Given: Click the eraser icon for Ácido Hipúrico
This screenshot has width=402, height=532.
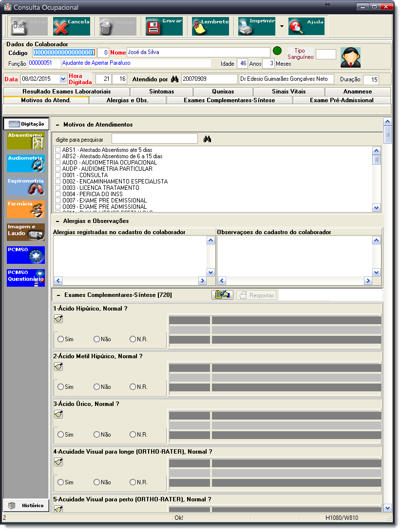Looking at the screenshot, I should pyautogui.click(x=58, y=319).
